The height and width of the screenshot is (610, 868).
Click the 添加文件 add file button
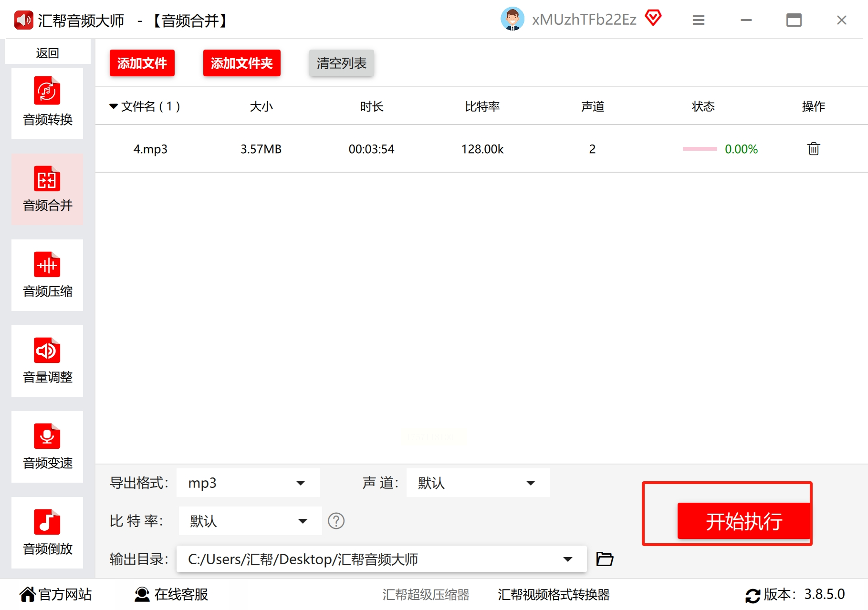142,63
